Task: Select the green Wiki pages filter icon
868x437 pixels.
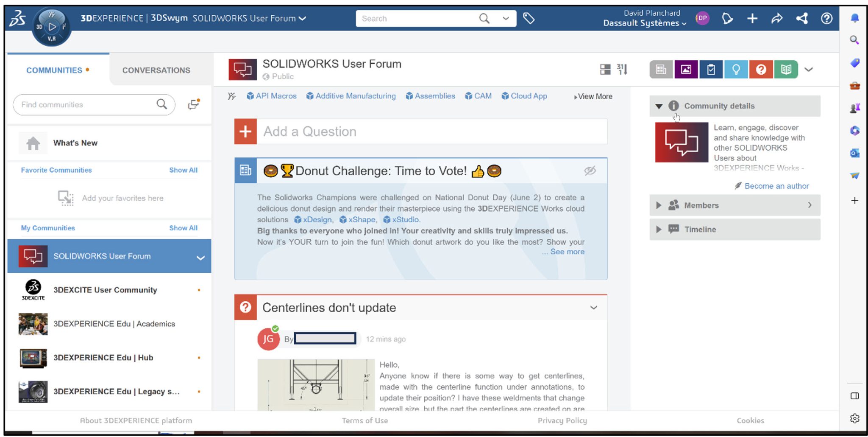Action: [785, 69]
